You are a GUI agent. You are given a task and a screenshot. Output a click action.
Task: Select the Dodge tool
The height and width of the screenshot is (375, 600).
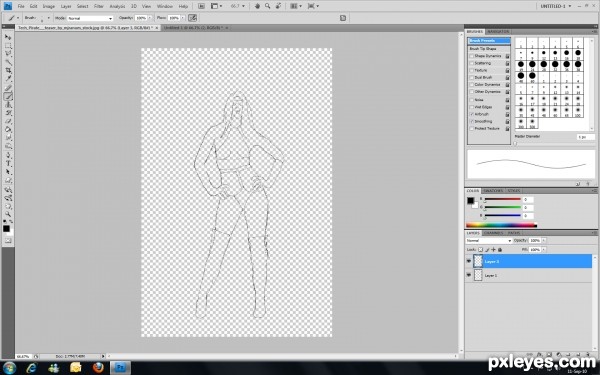8,146
